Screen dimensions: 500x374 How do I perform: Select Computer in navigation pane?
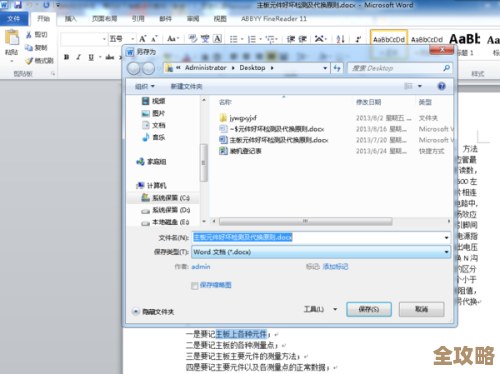(151, 186)
